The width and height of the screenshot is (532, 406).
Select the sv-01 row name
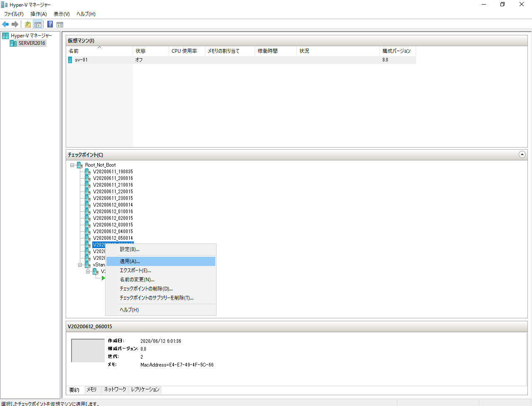pos(81,60)
